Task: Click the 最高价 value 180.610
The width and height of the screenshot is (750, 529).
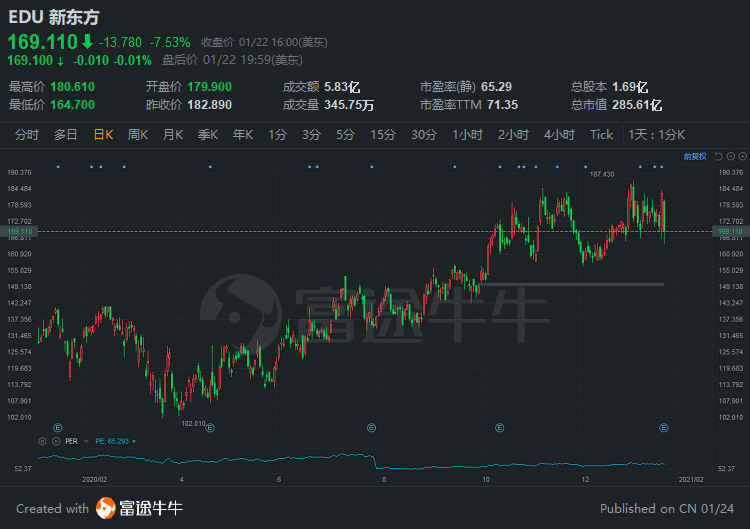Action: pyautogui.click(x=73, y=87)
